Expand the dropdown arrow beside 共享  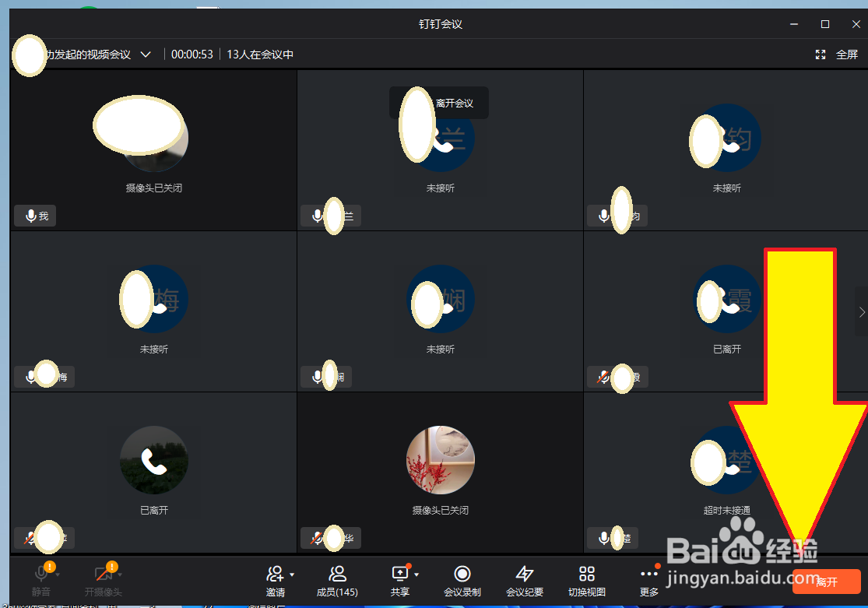click(x=416, y=575)
